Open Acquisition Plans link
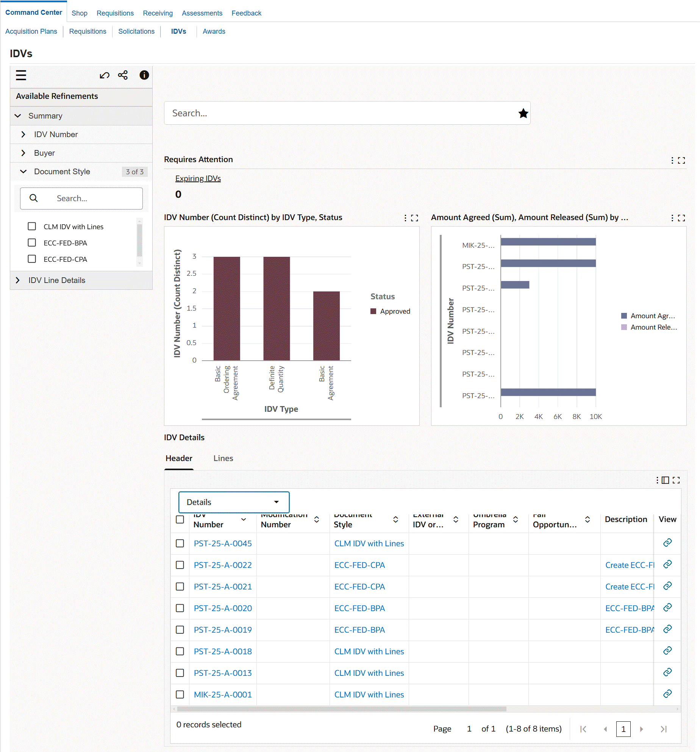 [31, 31]
